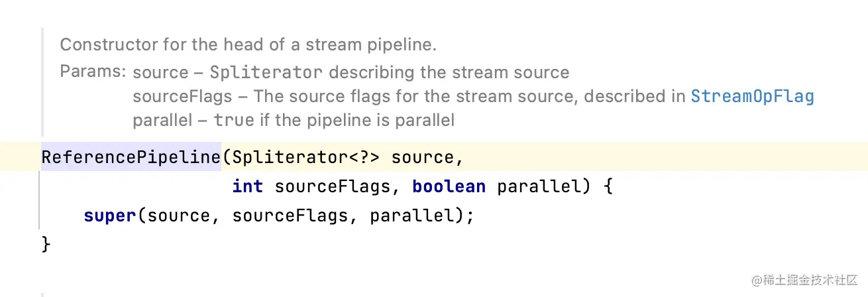Click the highlighted ReferencePipeline constructor name
This screenshot has width=868, height=297.
[131, 158]
